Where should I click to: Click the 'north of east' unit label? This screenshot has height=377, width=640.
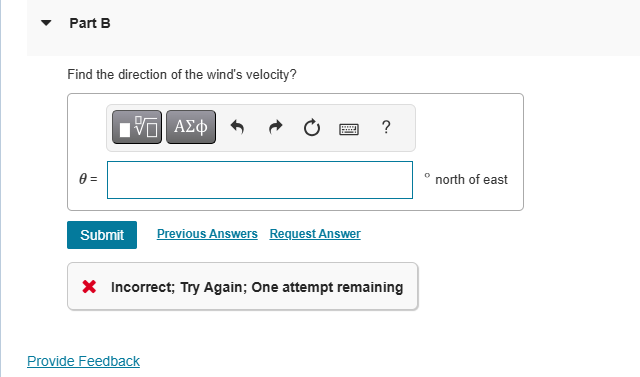tap(471, 180)
